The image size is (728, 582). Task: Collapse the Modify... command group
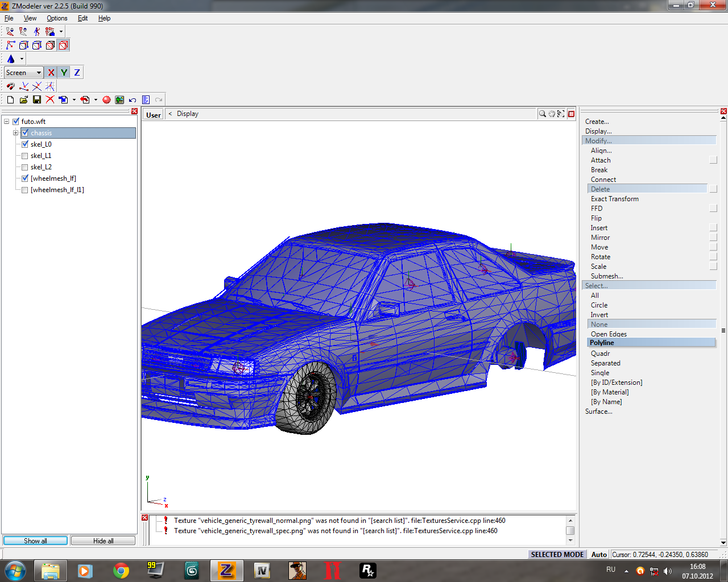(x=649, y=140)
